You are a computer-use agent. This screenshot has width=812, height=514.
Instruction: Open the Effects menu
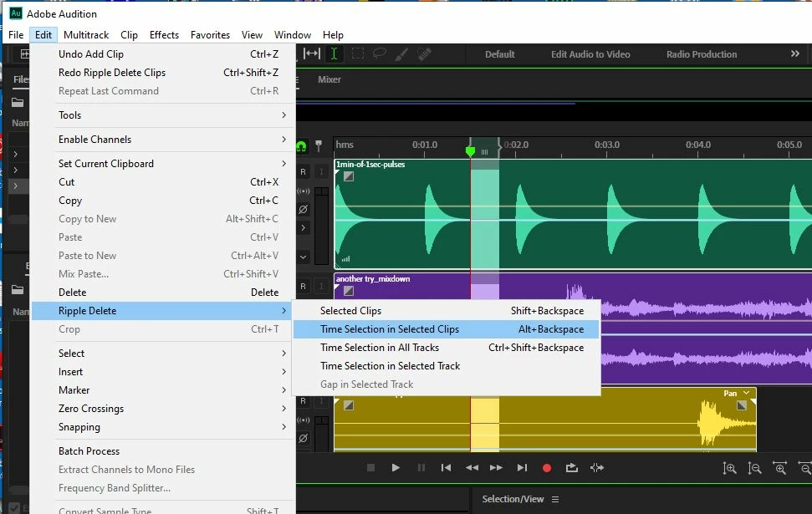tap(164, 34)
